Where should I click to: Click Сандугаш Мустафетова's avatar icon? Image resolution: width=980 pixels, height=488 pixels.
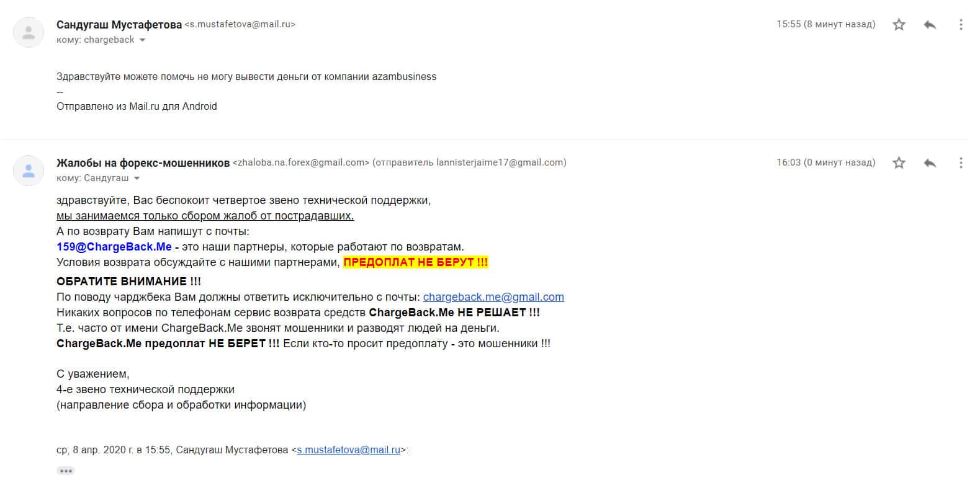[x=29, y=32]
